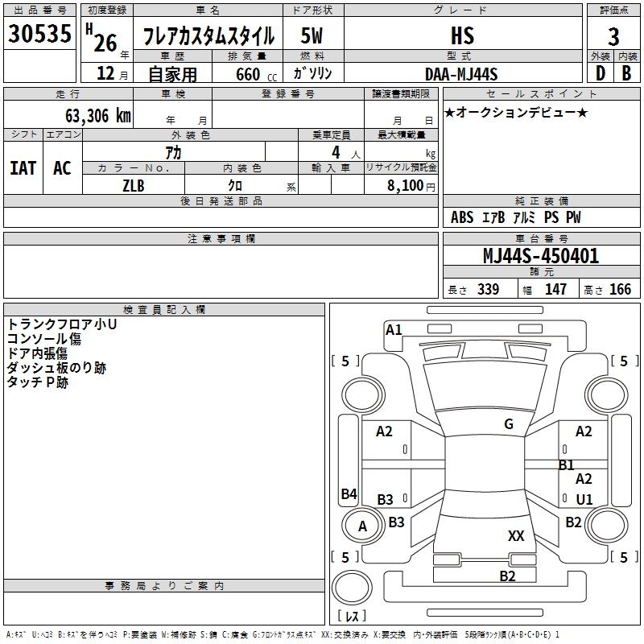Select the inspector note コンソール傷

44,339
